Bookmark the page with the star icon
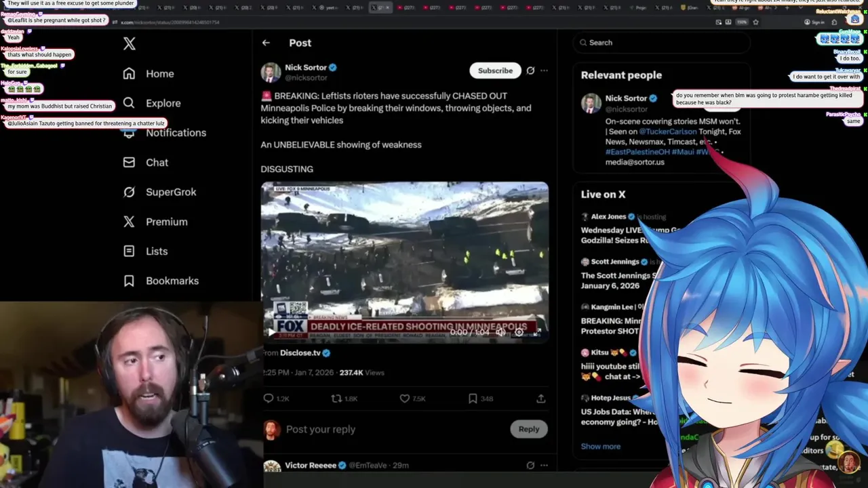Screen dimensions: 868x488 755,22
